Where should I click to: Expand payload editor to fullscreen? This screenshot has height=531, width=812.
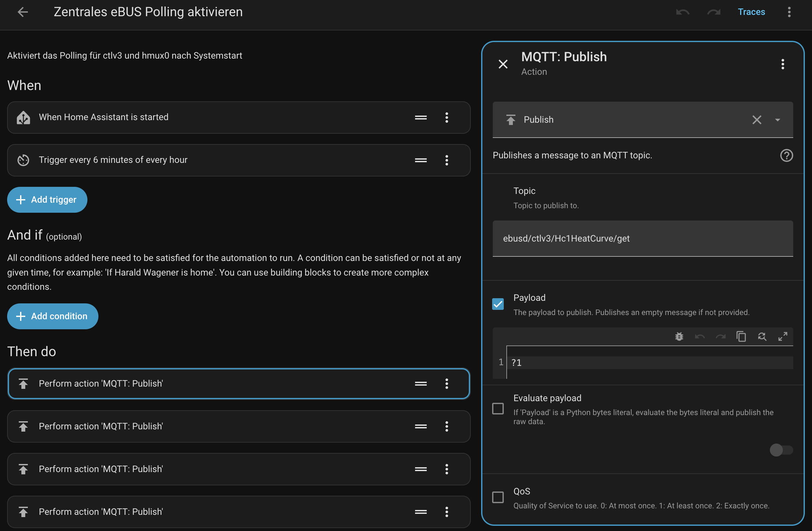[x=783, y=337]
